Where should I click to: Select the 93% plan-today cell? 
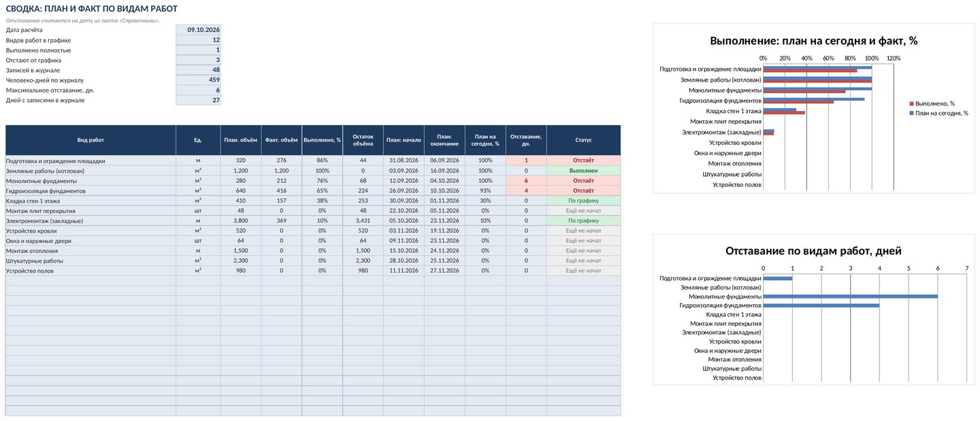tap(485, 191)
